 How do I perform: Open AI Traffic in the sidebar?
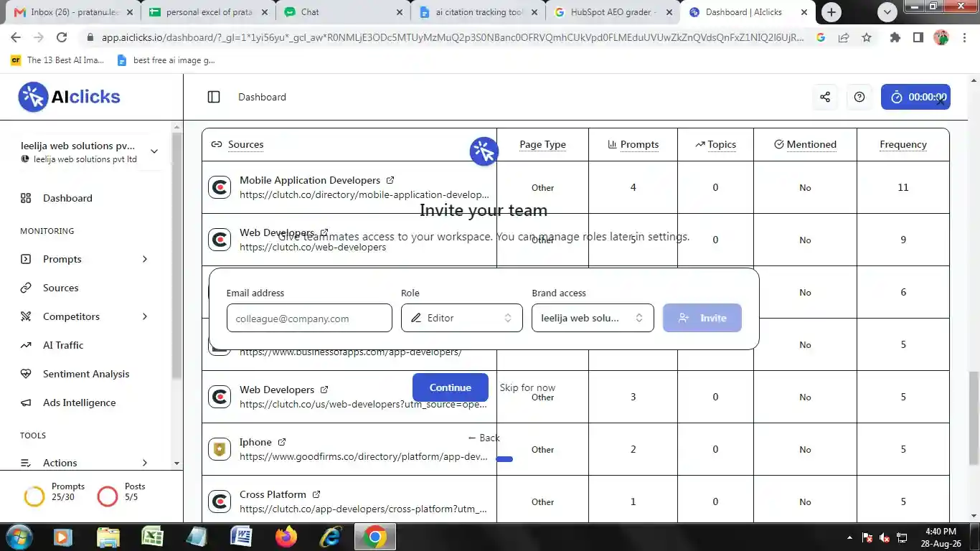pyautogui.click(x=63, y=345)
